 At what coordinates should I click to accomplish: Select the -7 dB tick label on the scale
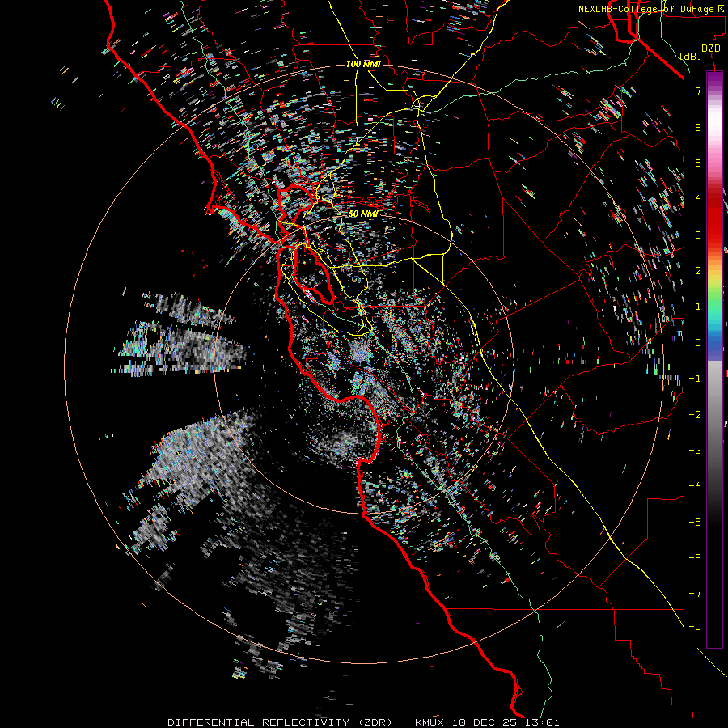pyautogui.click(x=695, y=594)
